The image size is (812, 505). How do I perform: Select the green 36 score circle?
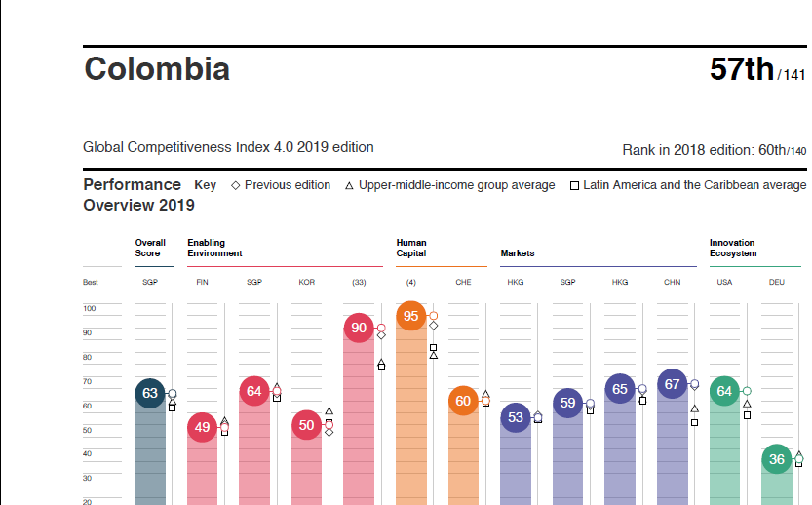(x=777, y=459)
